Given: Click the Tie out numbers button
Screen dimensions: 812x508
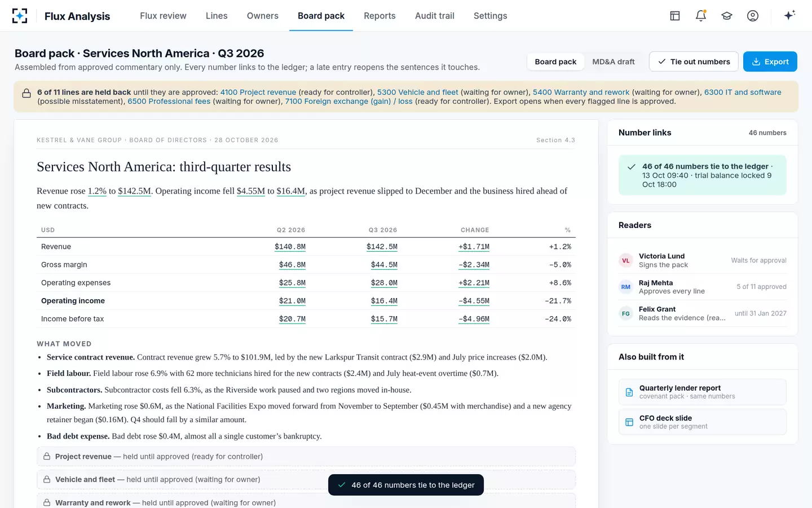Looking at the screenshot, I should point(694,62).
